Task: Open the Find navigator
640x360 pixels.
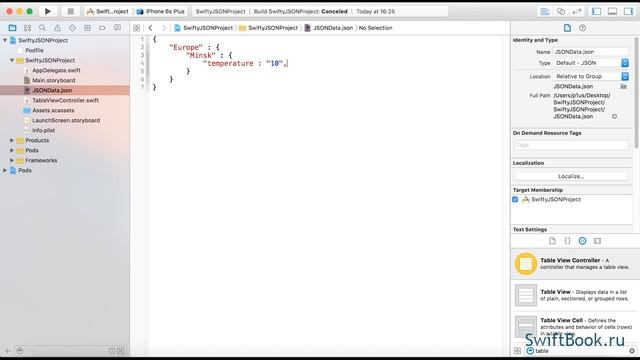Action: (42, 28)
